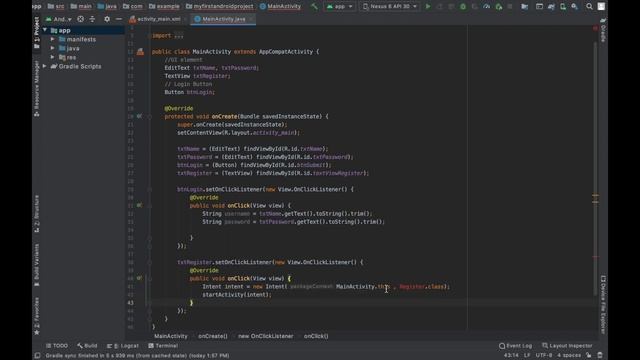Open the Structure side panel
Screen dimensions: 640x360
37,213
